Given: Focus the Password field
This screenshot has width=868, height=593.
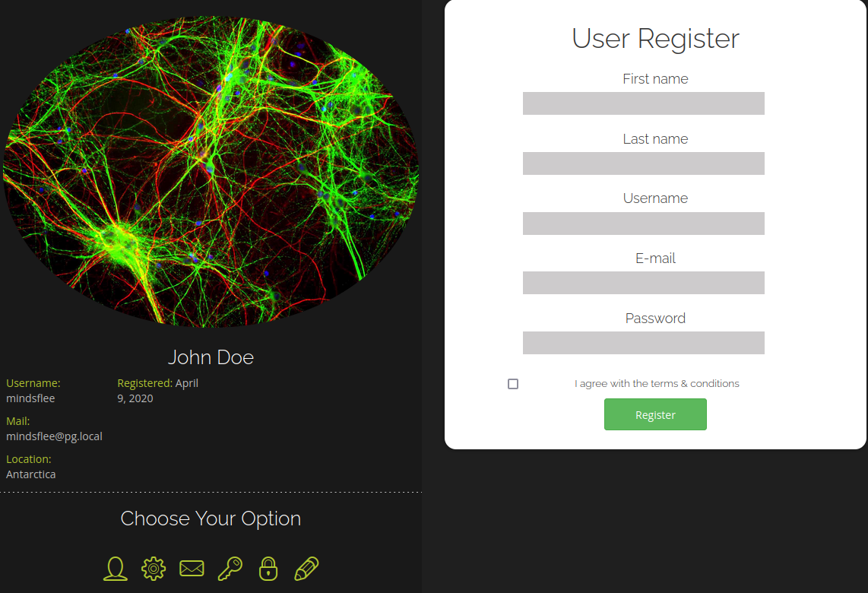Looking at the screenshot, I should (x=643, y=343).
